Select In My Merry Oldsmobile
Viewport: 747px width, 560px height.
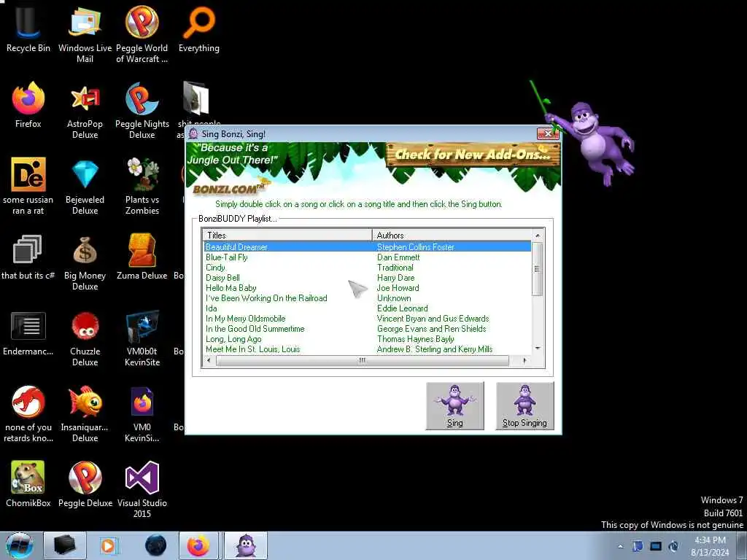click(245, 319)
